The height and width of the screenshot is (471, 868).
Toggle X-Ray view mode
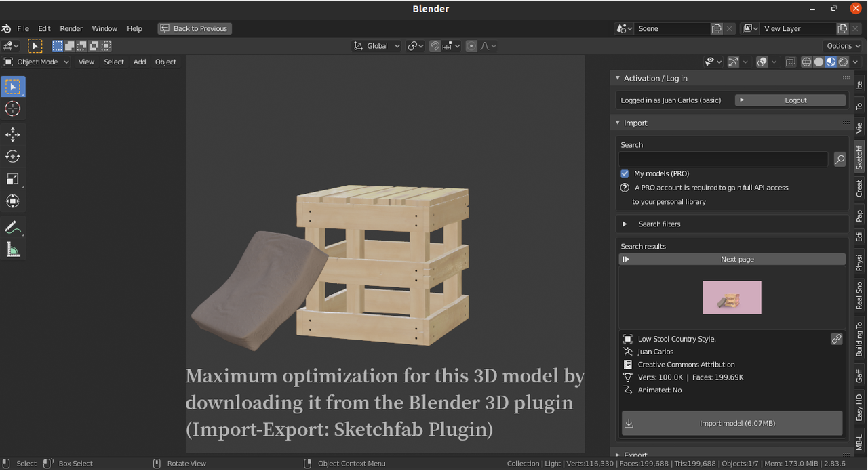coord(790,62)
